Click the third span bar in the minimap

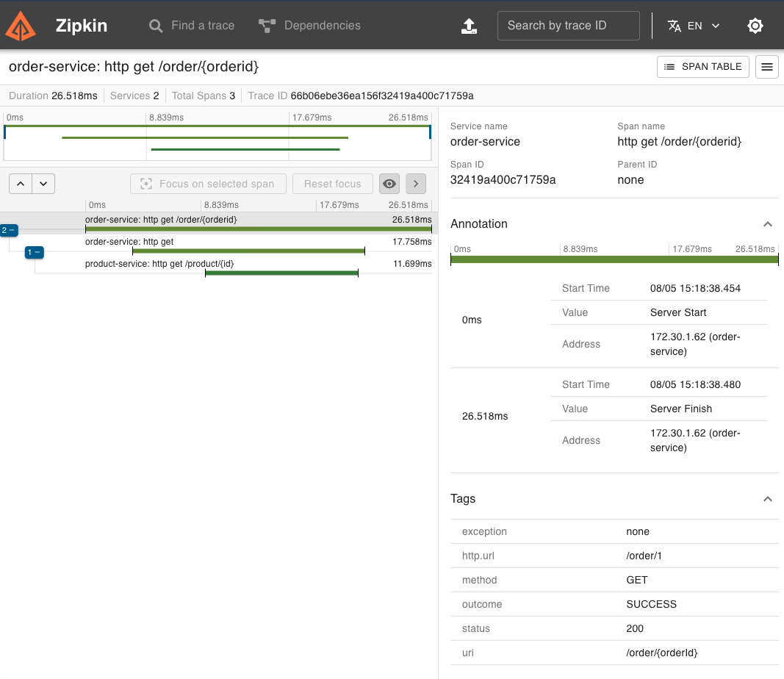(x=245, y=149)
